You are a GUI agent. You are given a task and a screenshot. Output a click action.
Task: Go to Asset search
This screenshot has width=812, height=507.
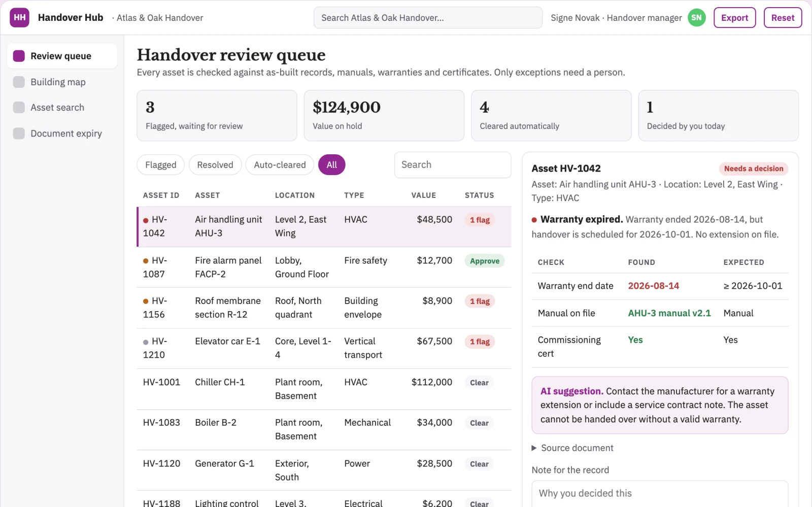click(x=62, y=108)
